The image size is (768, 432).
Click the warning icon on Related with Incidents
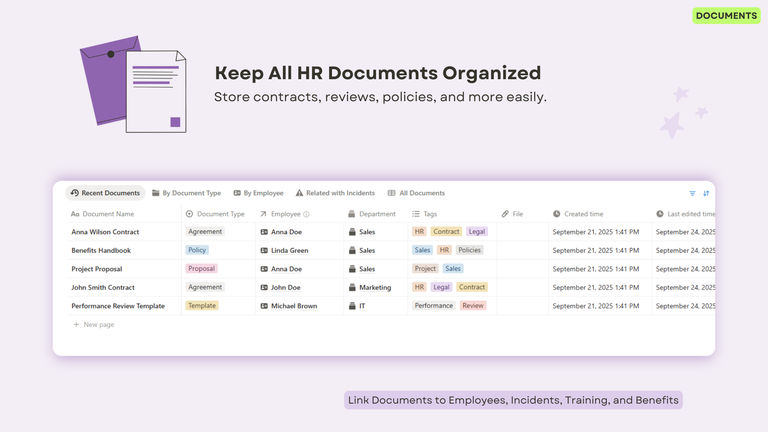(x=299, y=193)
